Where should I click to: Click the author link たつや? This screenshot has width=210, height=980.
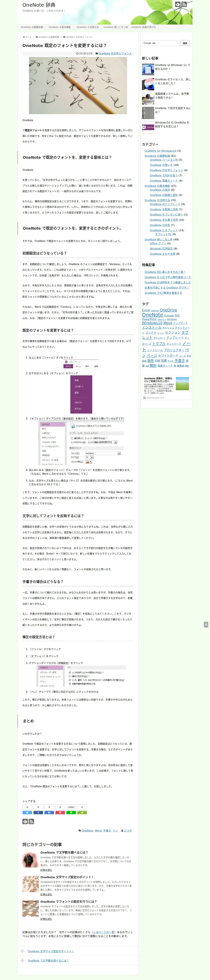pos(128,831)
